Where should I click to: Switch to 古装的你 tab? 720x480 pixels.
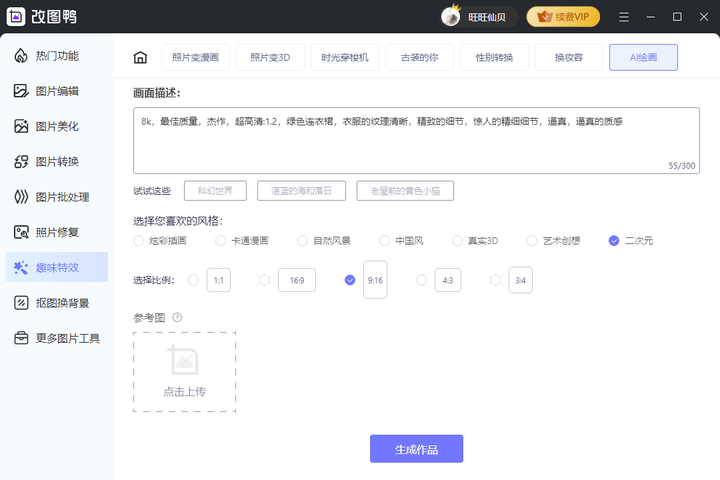tap(419, 57)
